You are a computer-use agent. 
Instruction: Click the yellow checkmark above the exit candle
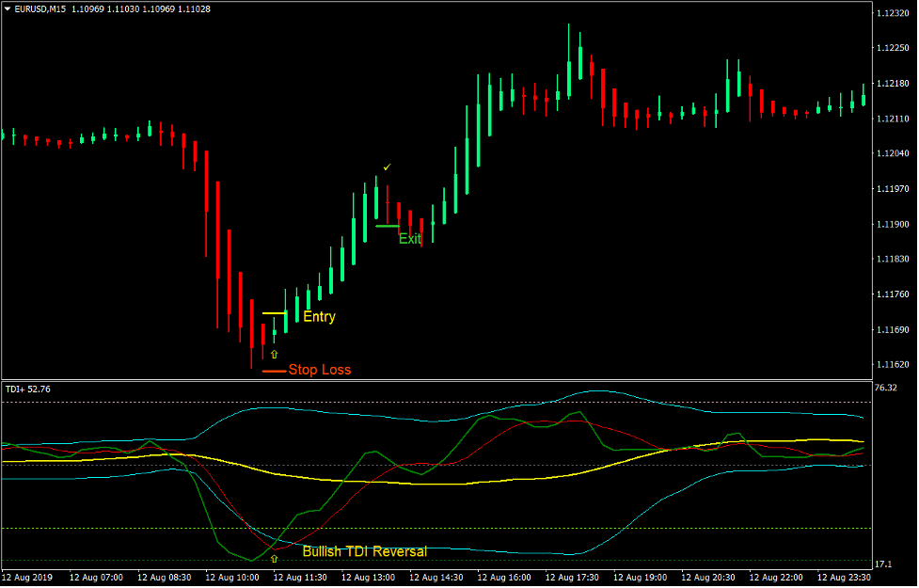click(x=386, y=167)
